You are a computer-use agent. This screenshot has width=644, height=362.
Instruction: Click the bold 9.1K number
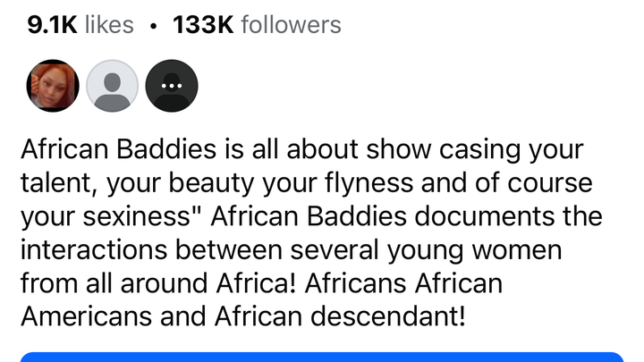51,25
